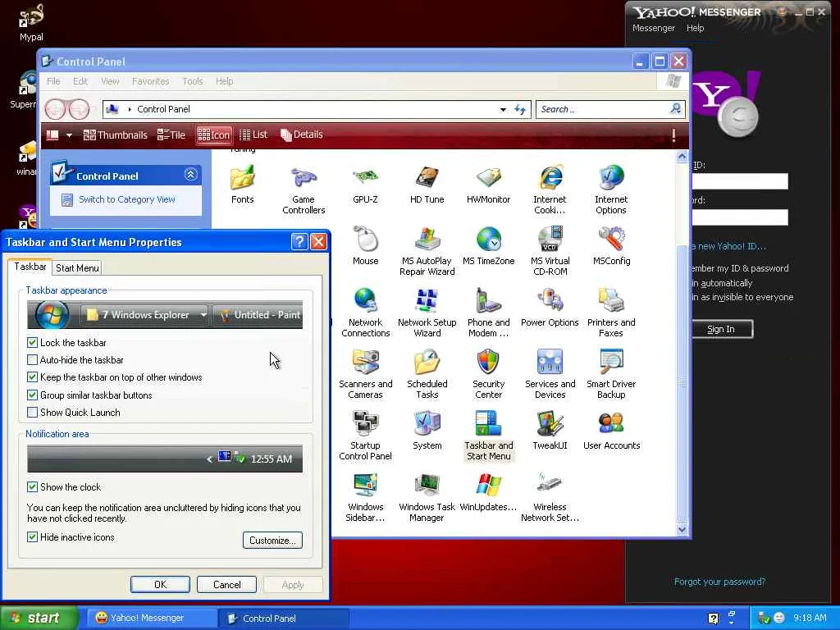
Task: Open HWMonitor icon
Action: tap(489, 185)
